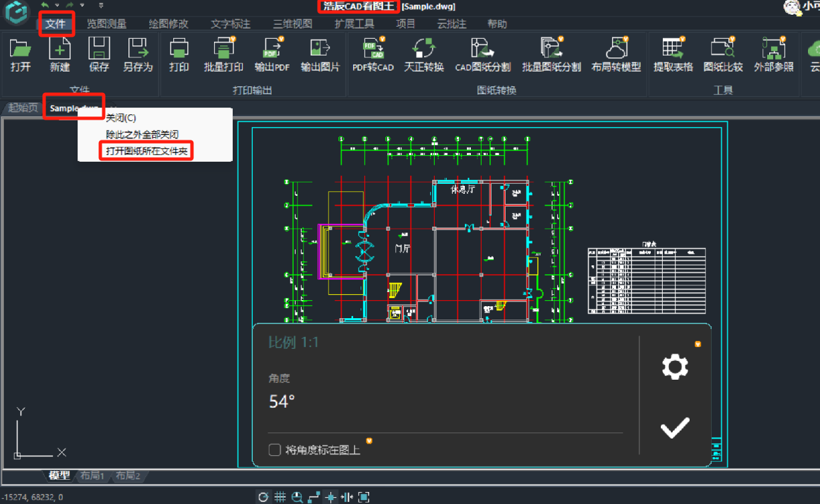Toggle the ortho mode status icon

pos(314,497)
